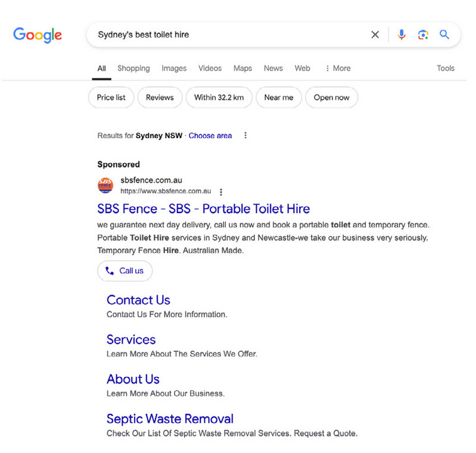Switch to the Images tab
Viewport: 476px width, 453px height.
(174, 68)
